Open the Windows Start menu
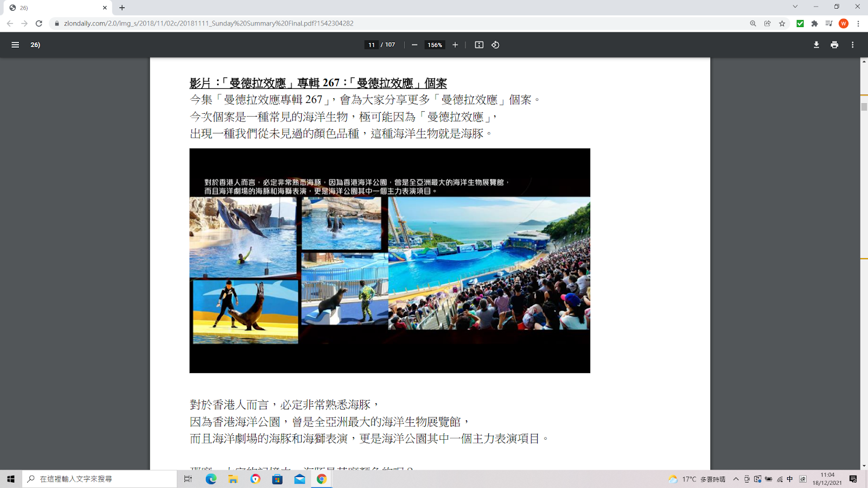868x488 pixels. (x=11, y=479)
